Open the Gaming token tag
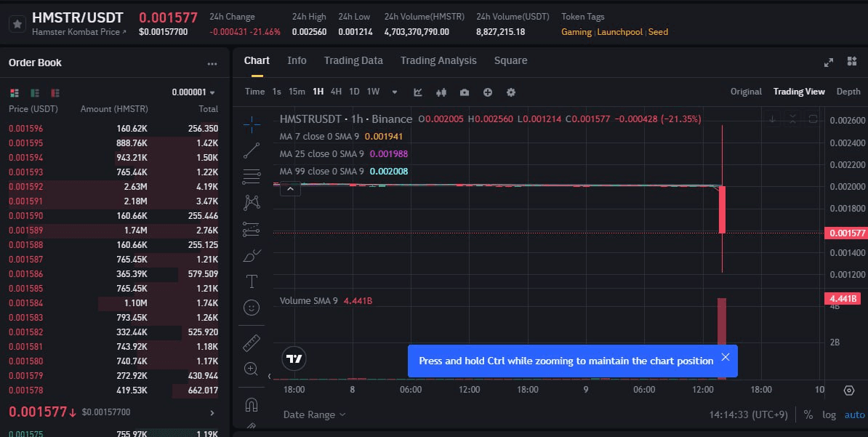Image resolution: width=868 pixels, height=437 pixels. click(x=576, y=32)
